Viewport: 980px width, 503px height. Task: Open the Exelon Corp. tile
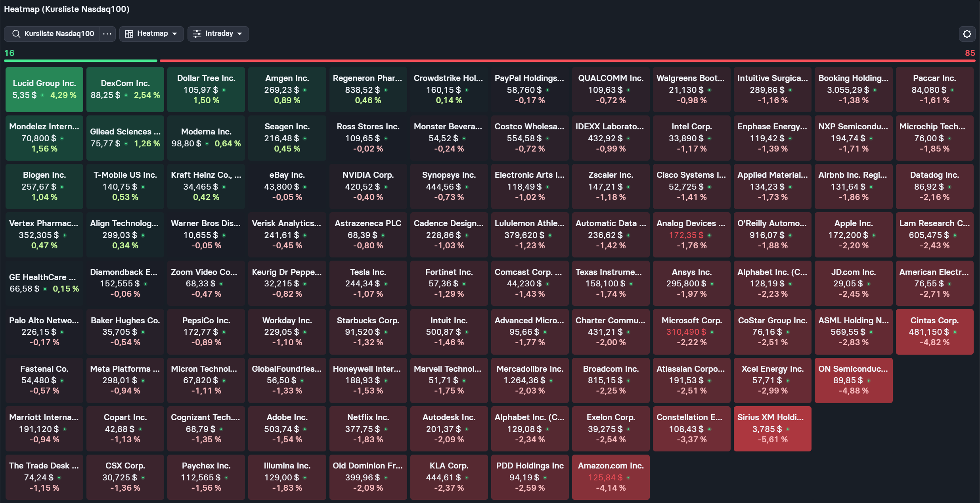pos(611,429)
